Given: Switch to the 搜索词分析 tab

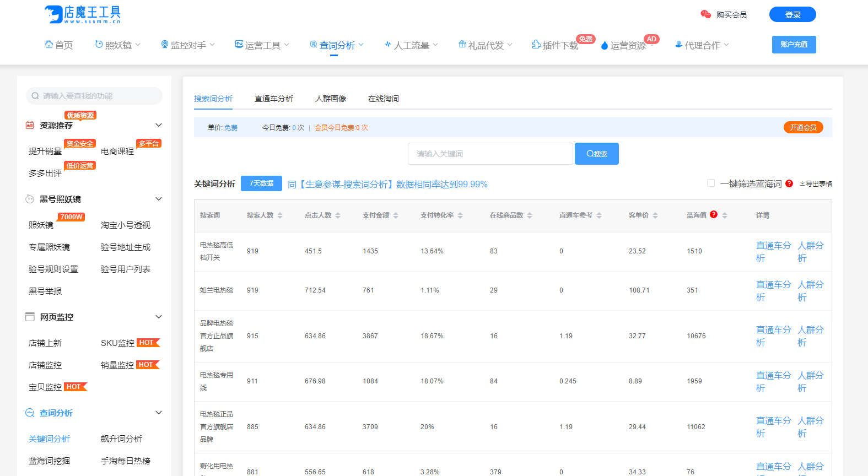Looking at the screenshot, I should [x=213, y=99].
